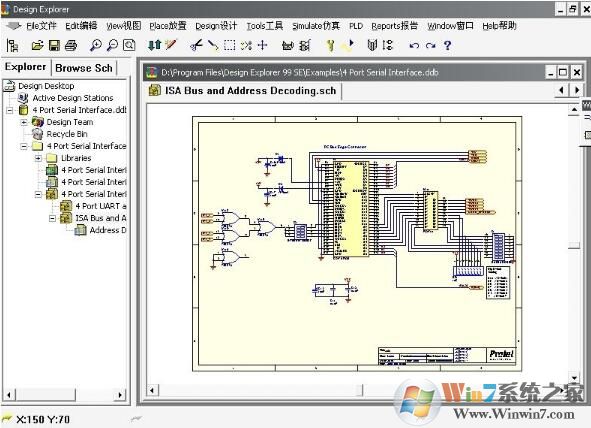Screen dimensions: 591x428
Task: Select inside area with dashed rectangle icon
Action: point(230,45)
